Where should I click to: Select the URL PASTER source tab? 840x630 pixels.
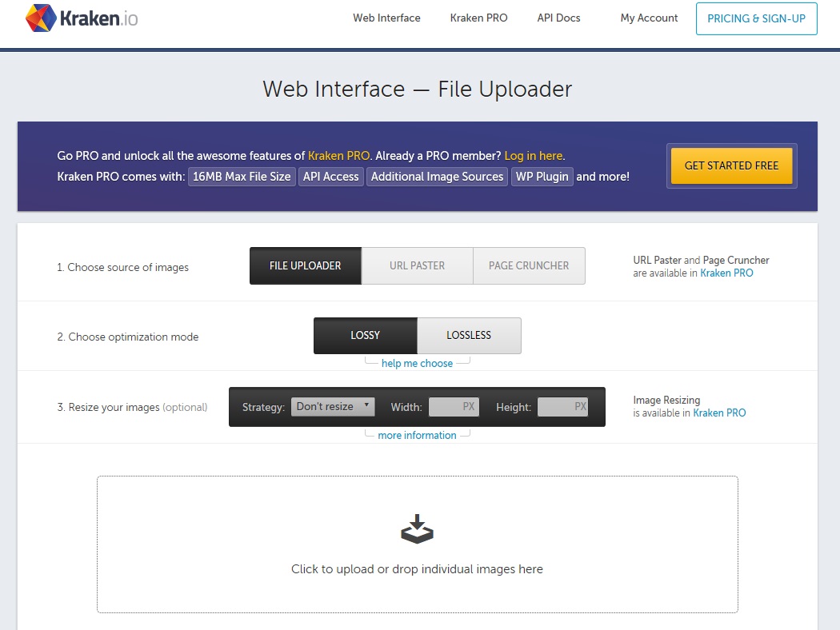418,265
